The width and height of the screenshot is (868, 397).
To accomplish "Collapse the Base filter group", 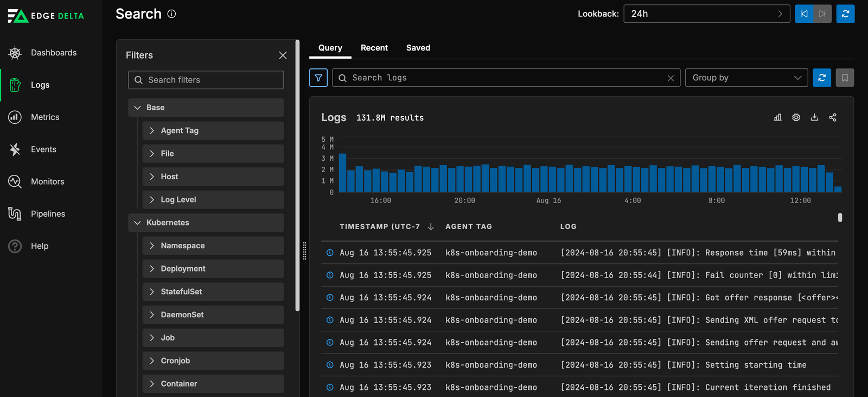I will (x=138, y=108).
